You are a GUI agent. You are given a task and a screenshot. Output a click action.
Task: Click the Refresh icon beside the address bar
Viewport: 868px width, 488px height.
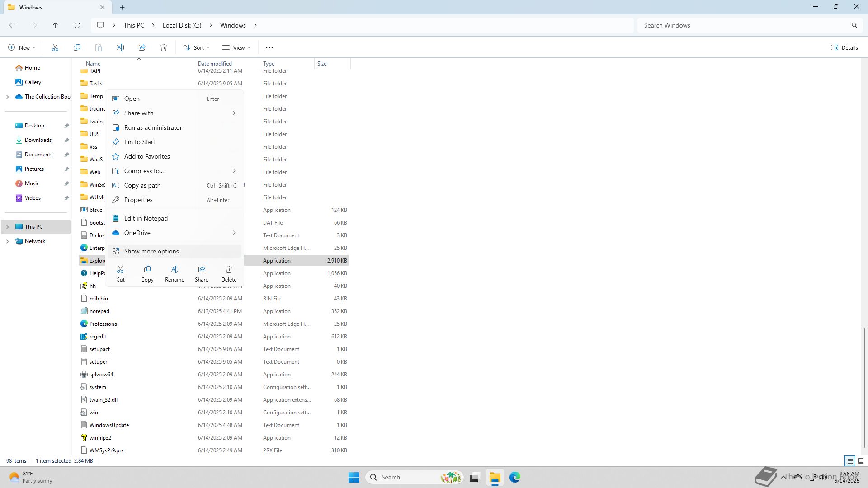point(77,25)
